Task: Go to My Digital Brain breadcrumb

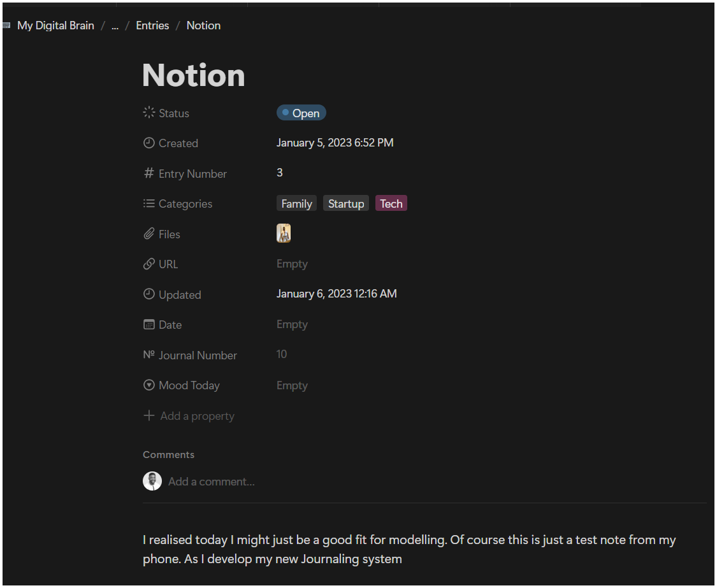Action: click(x=56, y=25)
